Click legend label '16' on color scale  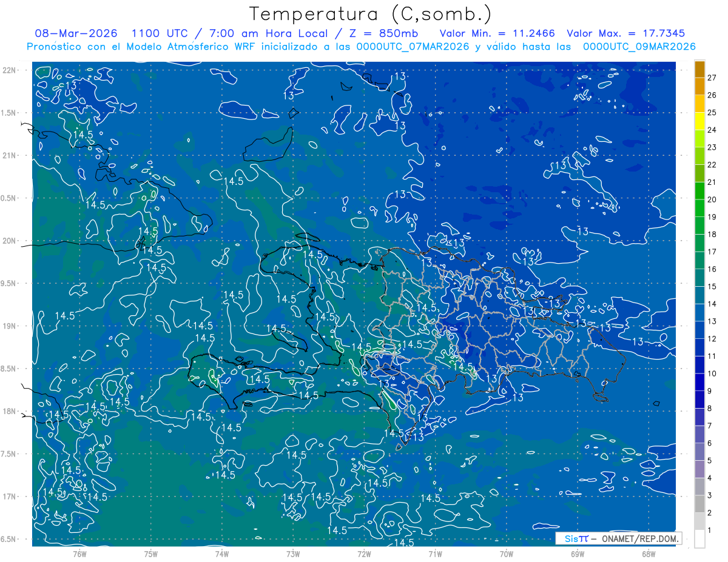click(712, 269)
